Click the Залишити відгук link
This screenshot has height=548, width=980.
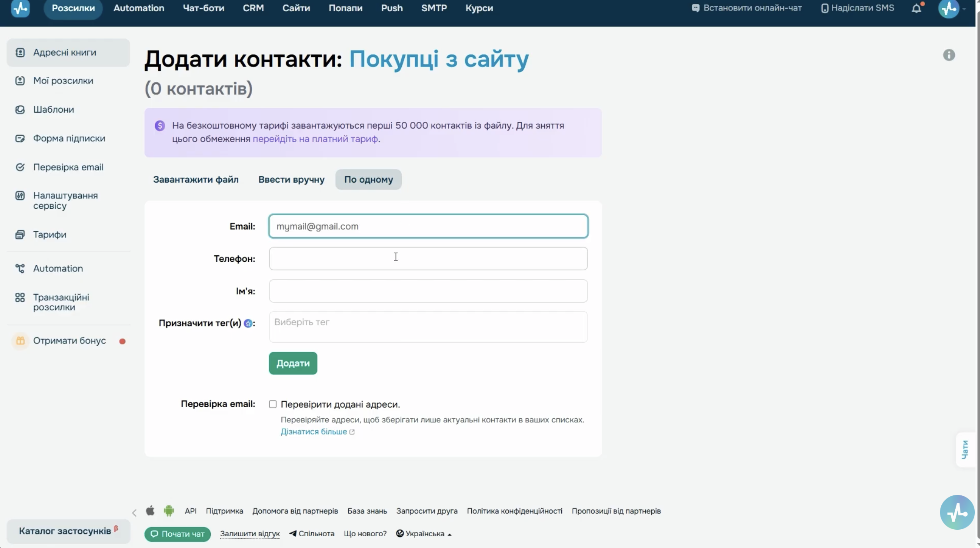[250, 534]
